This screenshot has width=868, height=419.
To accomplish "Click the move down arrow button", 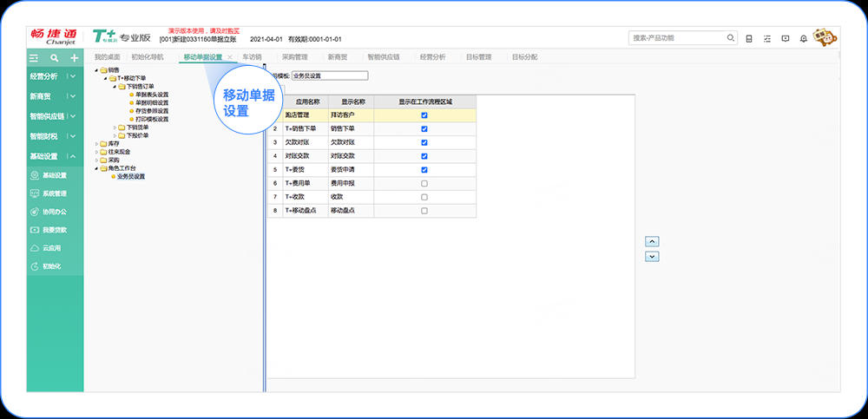I will [652, 257].
